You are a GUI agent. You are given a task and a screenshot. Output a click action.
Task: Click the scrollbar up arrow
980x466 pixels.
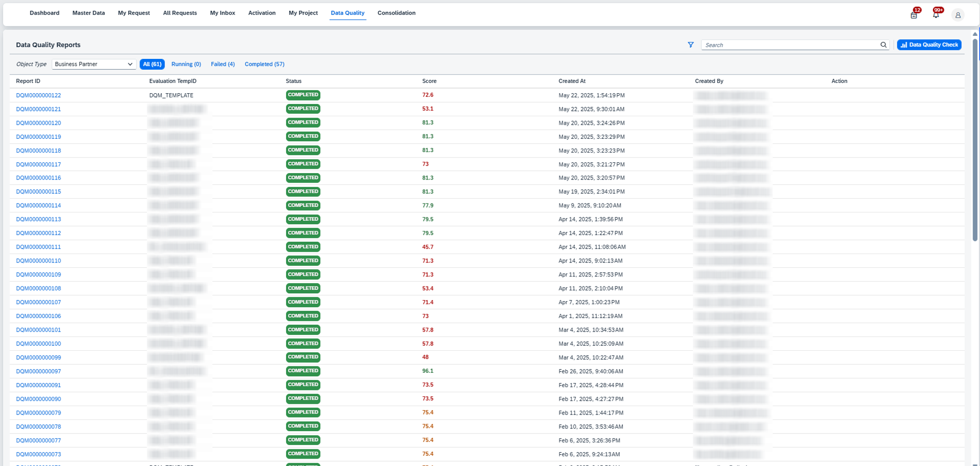975,34
